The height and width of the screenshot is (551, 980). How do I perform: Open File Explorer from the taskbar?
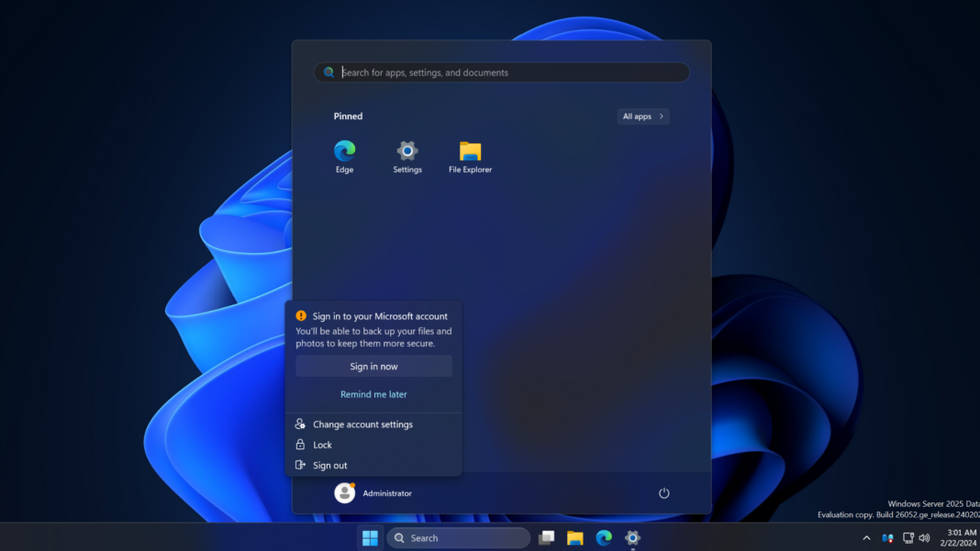(x=574, y=537)
